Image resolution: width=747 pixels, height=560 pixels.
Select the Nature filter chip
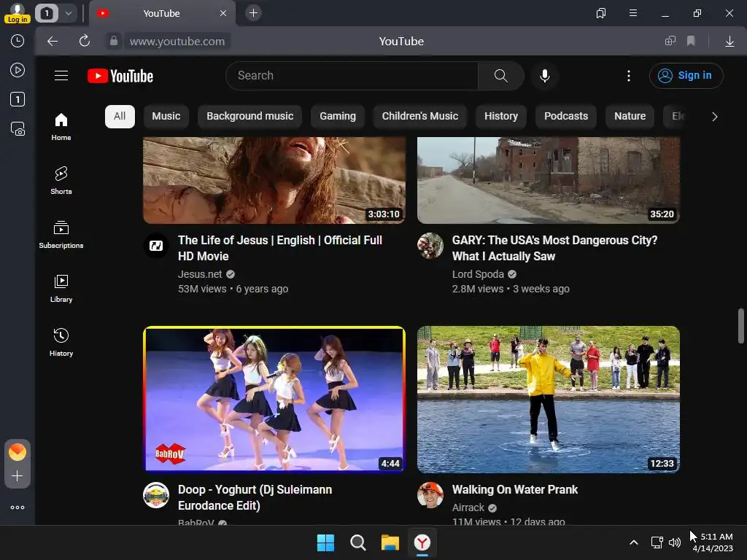click(630, 117)
